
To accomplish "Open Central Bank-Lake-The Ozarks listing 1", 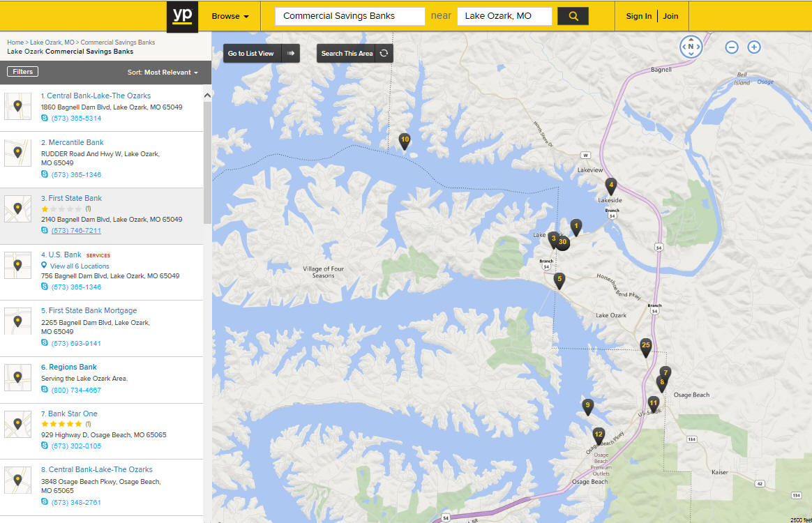I will (96, 96).
